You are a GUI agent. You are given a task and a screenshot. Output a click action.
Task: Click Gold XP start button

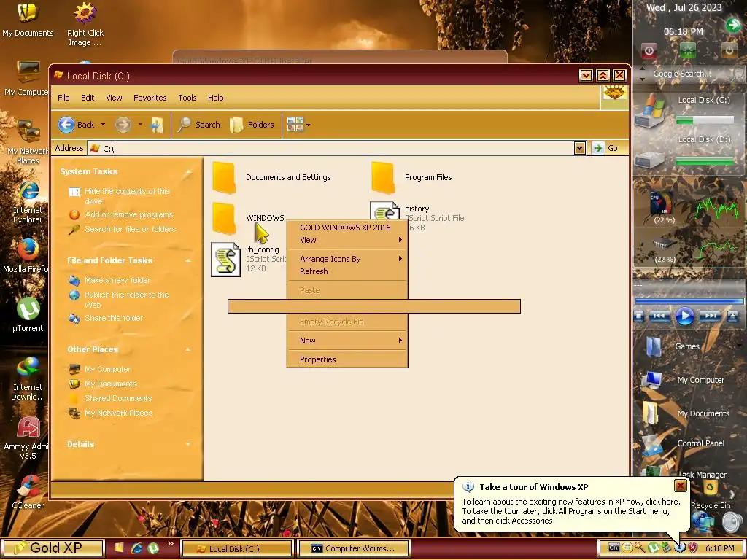53,548
